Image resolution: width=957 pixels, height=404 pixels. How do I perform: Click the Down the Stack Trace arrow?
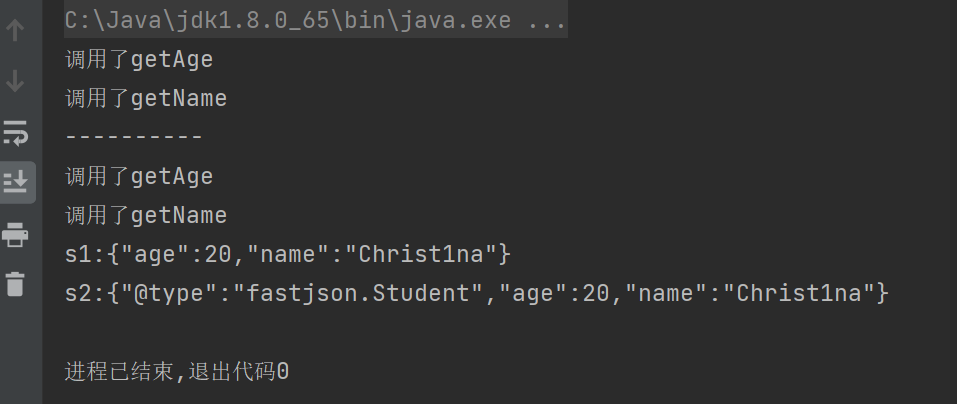15,81
